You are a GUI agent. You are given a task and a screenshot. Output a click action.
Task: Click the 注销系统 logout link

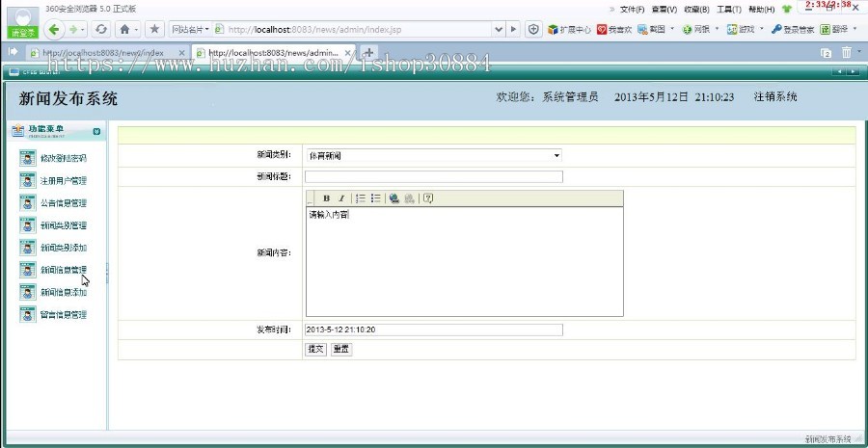[775, 97]
